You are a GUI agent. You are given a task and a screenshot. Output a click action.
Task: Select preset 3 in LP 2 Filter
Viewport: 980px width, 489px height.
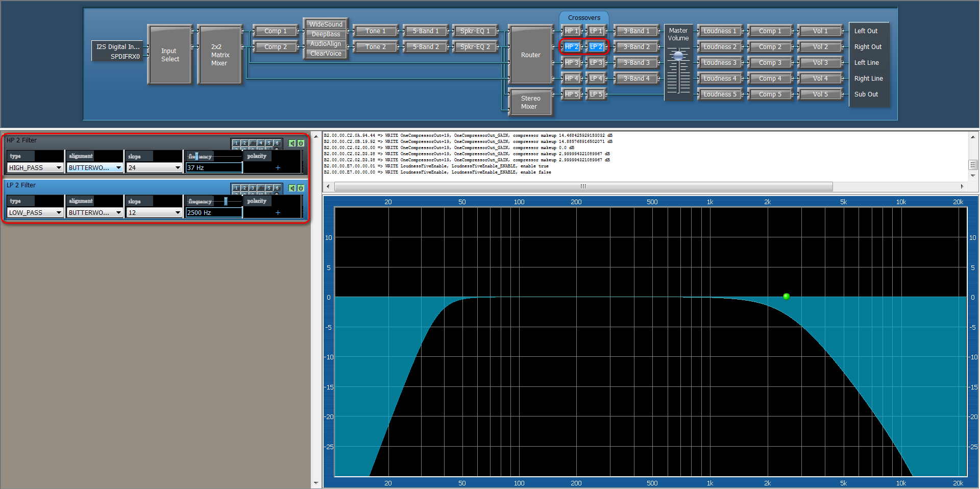pos(253,188)
